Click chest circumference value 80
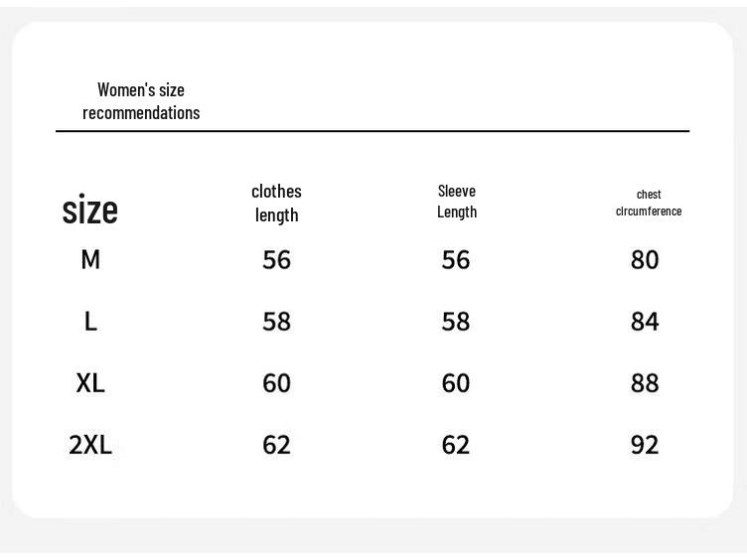 pos(645,260)
